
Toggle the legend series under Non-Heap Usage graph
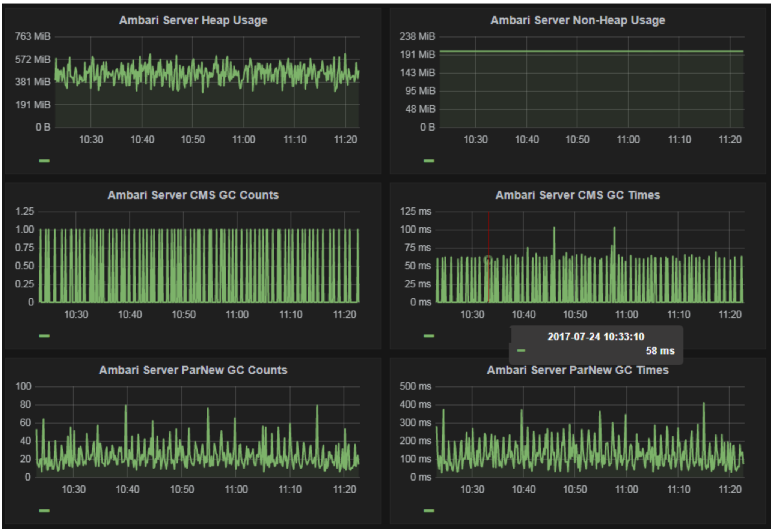pos(429,161)
